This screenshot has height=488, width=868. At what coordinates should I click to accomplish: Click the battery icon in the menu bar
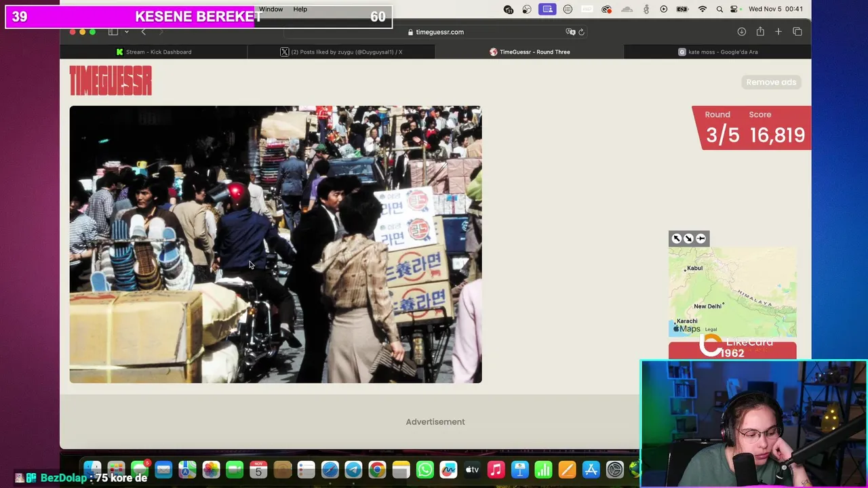point(683,9)
